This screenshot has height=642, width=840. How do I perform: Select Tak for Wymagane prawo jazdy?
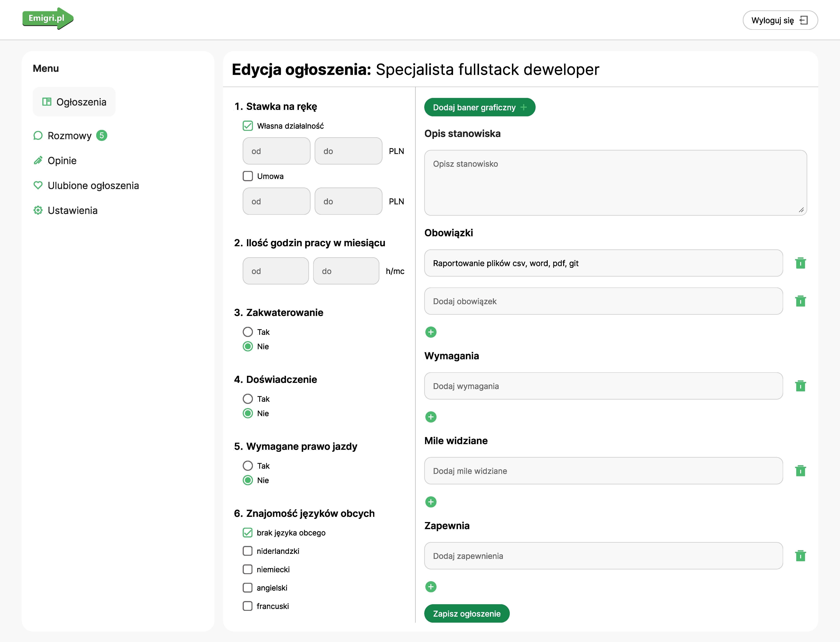[248, 466]
